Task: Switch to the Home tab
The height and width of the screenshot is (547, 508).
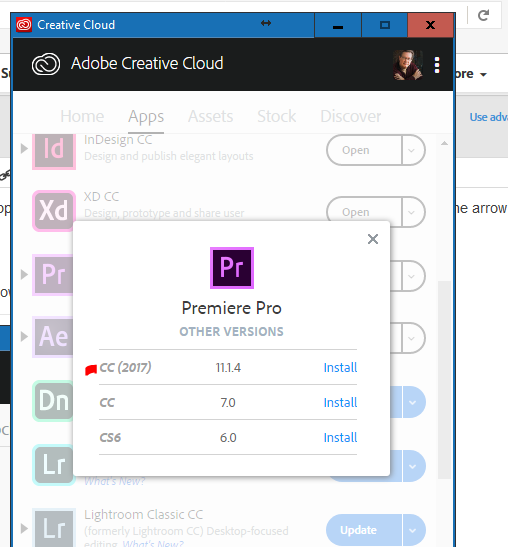Action: click(x=82, y=116)
